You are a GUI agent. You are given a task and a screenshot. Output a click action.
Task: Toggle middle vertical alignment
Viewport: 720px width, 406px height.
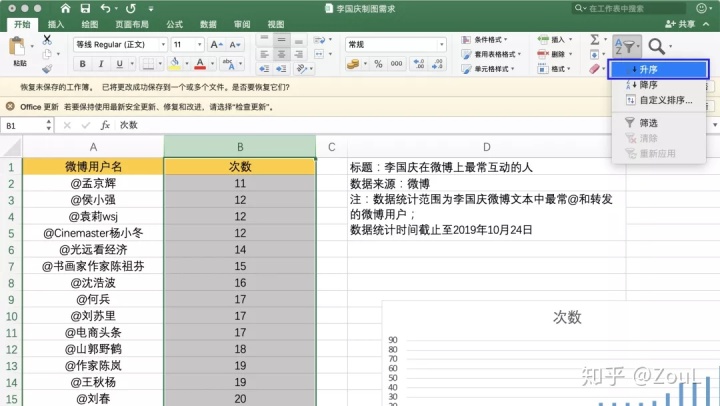click(x=281, y=40)
